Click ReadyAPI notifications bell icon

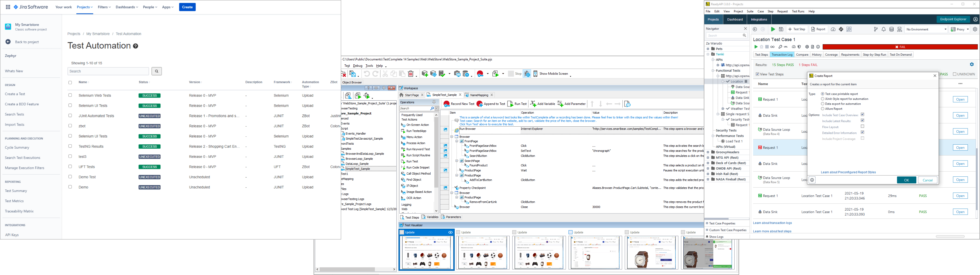pos(883,29)
